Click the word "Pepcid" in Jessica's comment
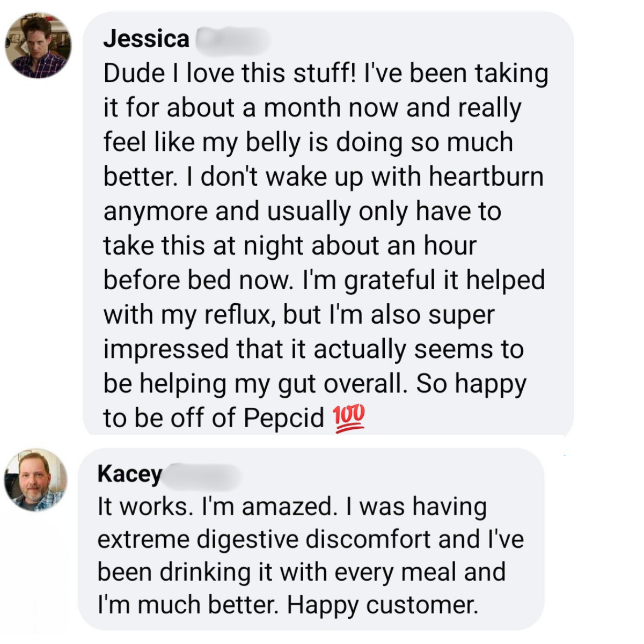This screenshot has height=644, width=644. click(284, 418)
